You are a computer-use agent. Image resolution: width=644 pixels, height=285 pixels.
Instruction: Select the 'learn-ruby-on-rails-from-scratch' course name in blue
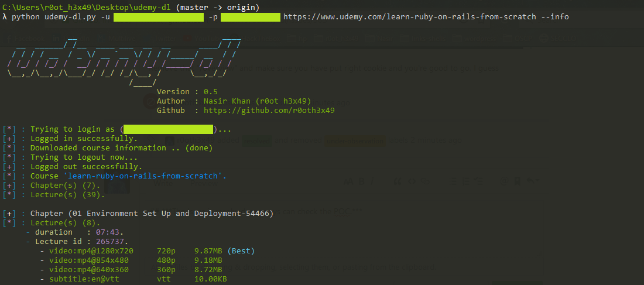(x=145, y=176)
